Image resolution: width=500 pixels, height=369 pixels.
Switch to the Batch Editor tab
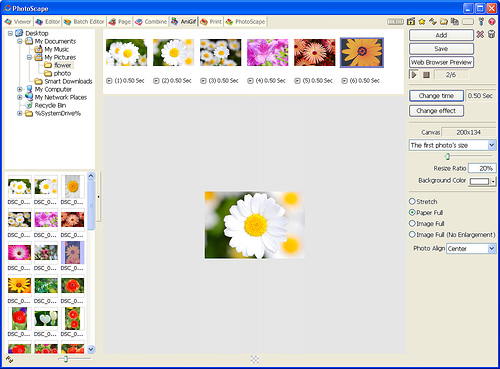point(84,22)
